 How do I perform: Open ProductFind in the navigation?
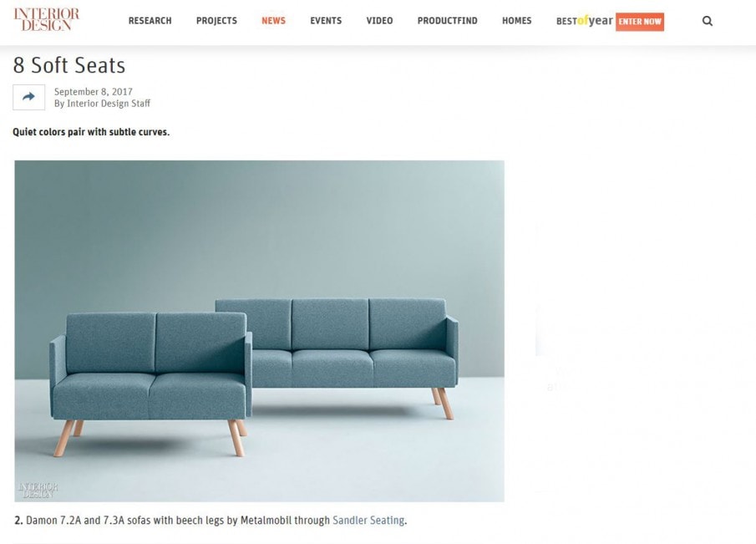click(448, 21)
